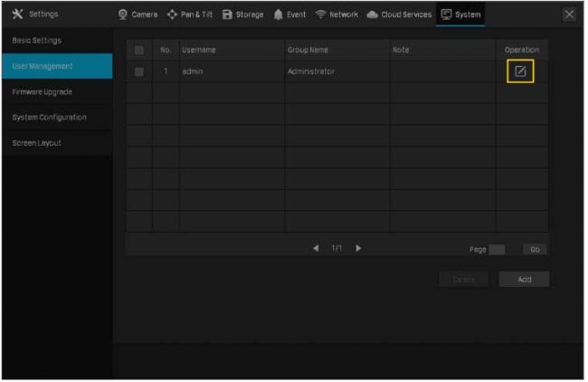Select Firmware Upgrade in sidebar

point(56,91)
